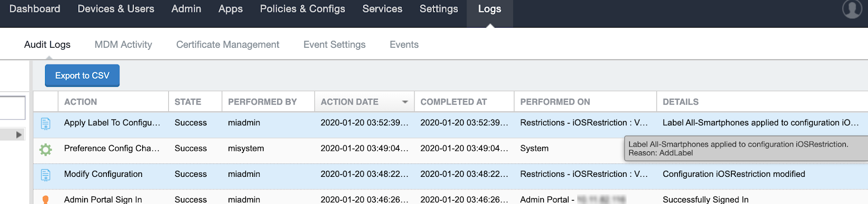Click the document icon beside Apply Label row
Screen dimensions: 868x204
tap(46, 124)
